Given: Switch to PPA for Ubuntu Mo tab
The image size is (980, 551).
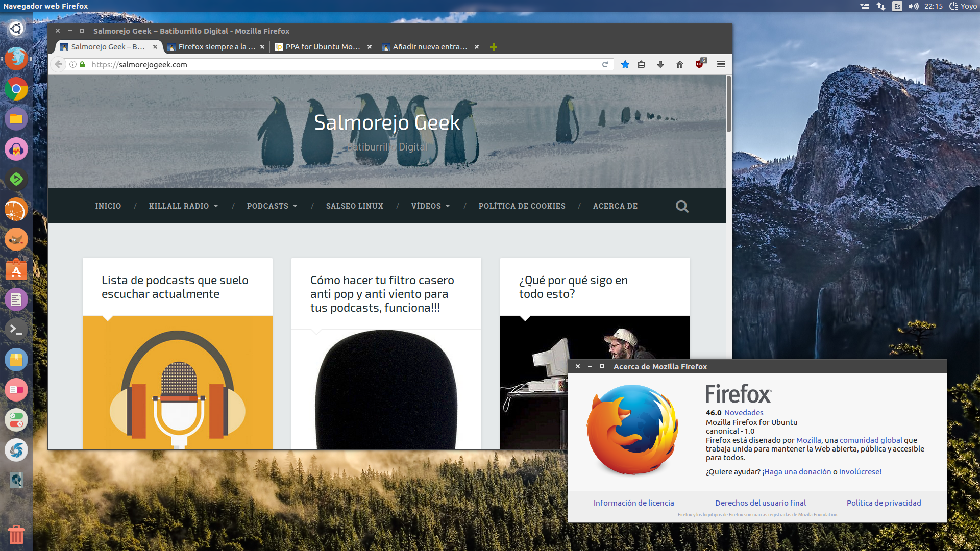Looking at the screenshot, I should pos(324,47).
